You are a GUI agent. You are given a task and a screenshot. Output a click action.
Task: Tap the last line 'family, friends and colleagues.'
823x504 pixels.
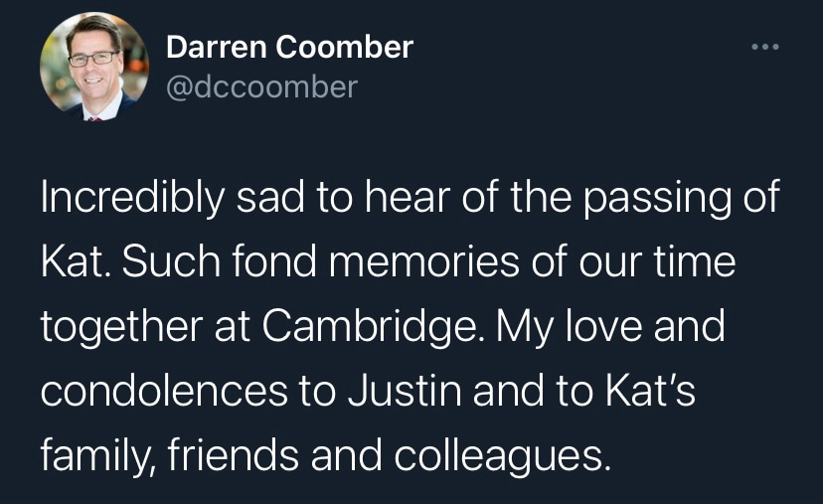click(323, 456)
